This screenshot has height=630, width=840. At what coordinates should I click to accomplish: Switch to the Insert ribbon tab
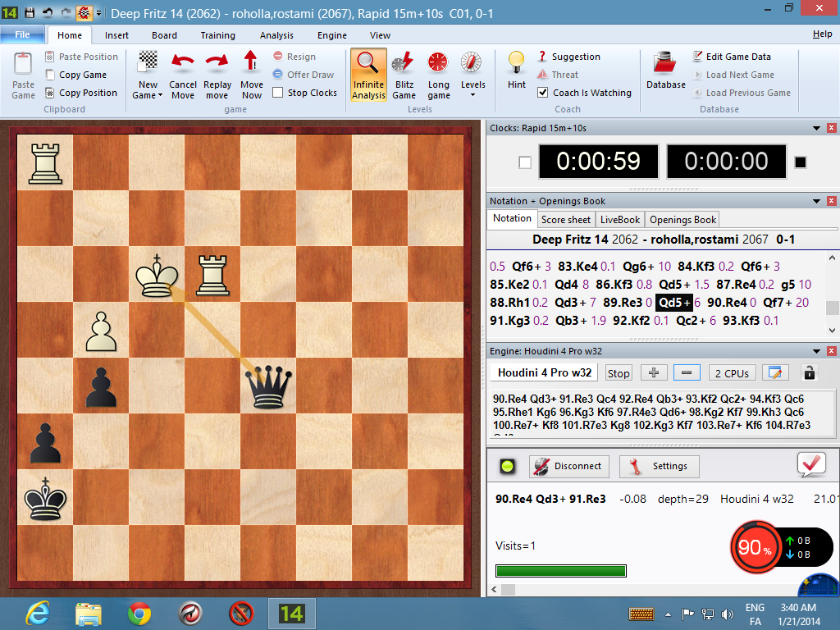[116, 35]
